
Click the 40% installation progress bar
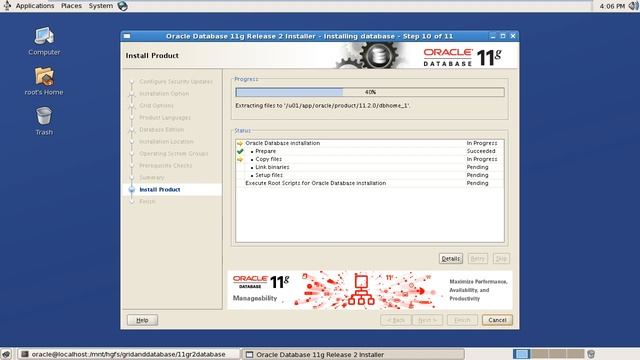click(x=370, y=92)
